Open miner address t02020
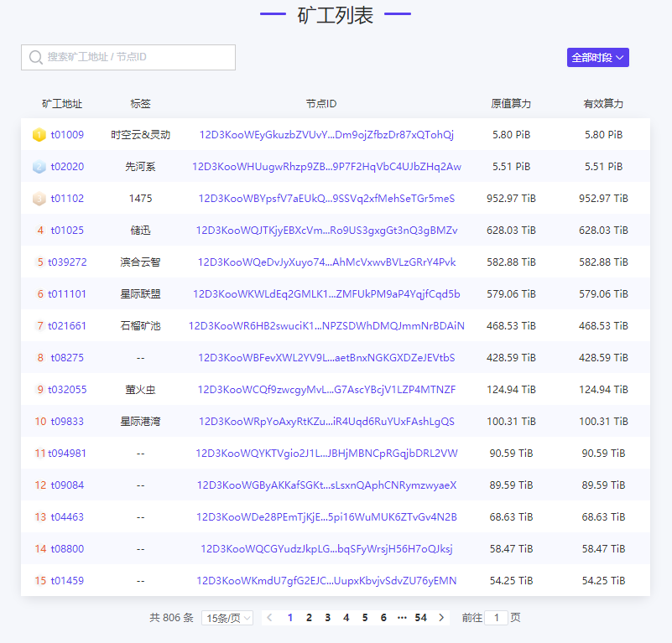Screen dimensions: 672x643 [x=67, y=167]
